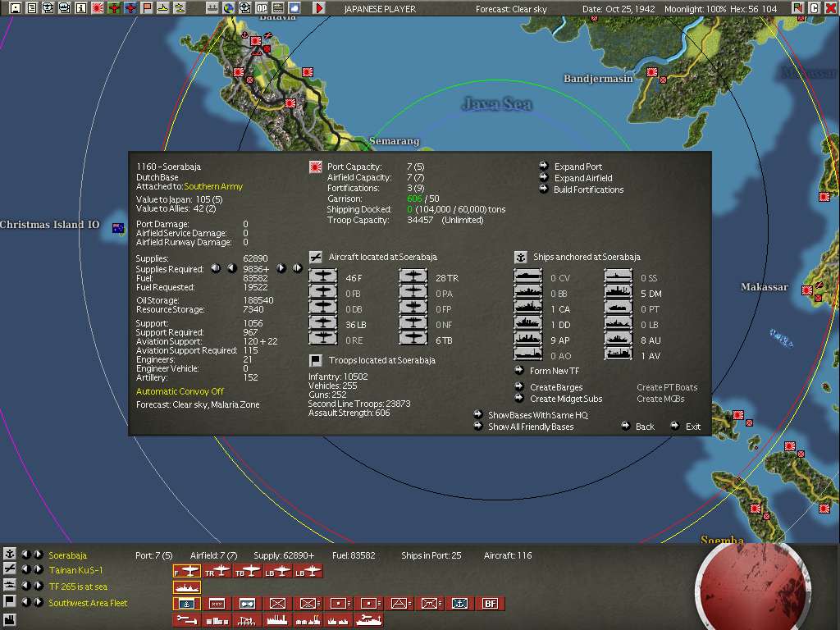The image size is (840, 630).
Task: Click the 1 CA cruiser ship icon
Action: (x=528, y=308)
